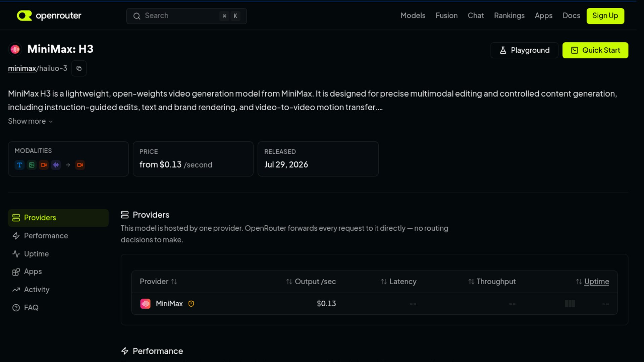Click the MiniMax provider name in table
The width and height of the screenshot is (644, 362).
point(169,304)
